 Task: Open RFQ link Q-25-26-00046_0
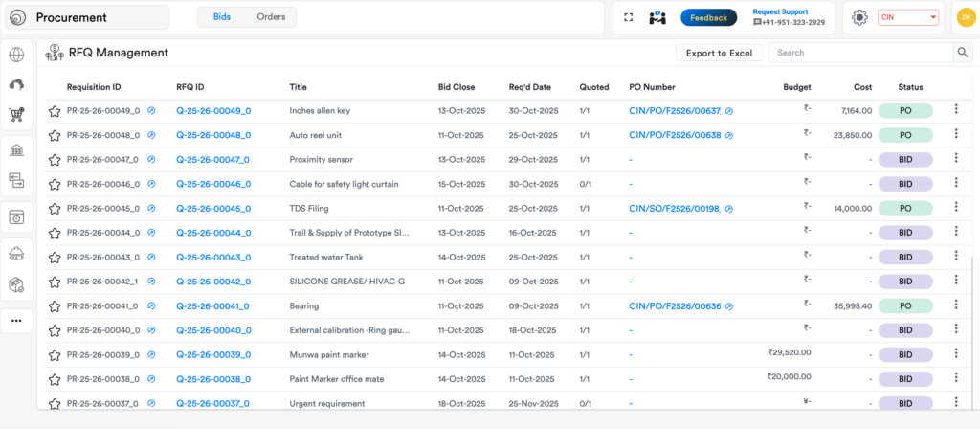click(x=212, y=184)
